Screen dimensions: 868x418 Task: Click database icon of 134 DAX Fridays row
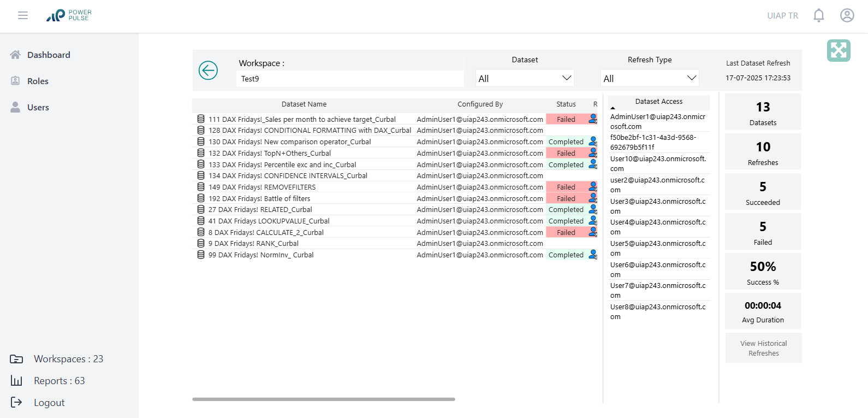pyautogui.click(x=201, y=175)
